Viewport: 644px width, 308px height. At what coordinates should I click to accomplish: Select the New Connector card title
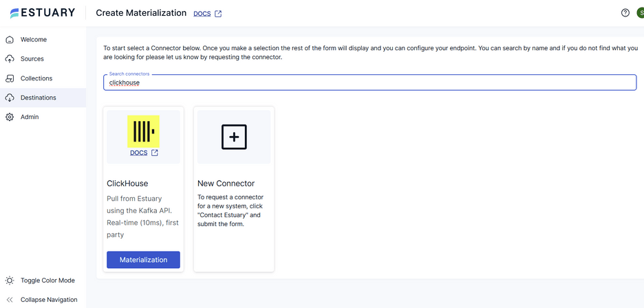tap(226, 184)
